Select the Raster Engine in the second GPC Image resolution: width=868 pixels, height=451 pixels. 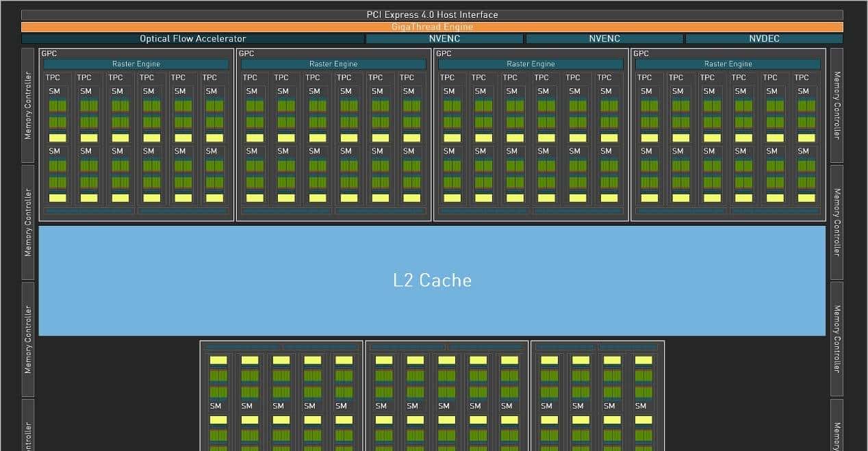click(x=333, y=64)
